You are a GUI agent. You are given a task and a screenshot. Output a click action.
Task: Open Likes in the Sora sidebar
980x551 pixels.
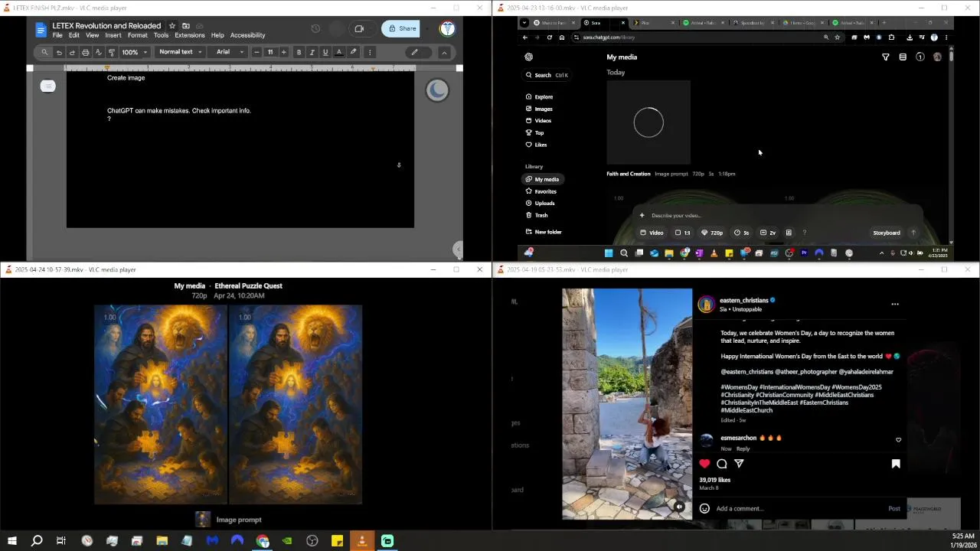[536, 145]
